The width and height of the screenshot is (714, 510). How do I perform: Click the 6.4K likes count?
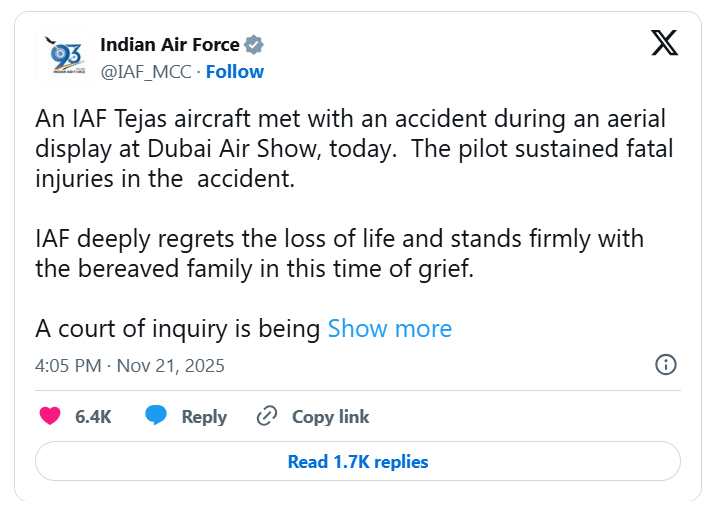(x=93, y=417)
